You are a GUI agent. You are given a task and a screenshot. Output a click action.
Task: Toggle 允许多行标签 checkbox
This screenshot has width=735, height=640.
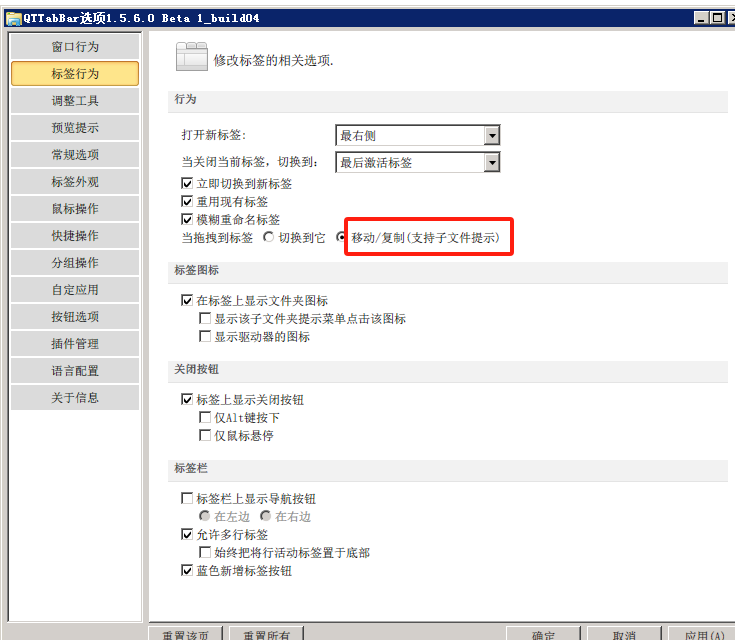[187, 535]
